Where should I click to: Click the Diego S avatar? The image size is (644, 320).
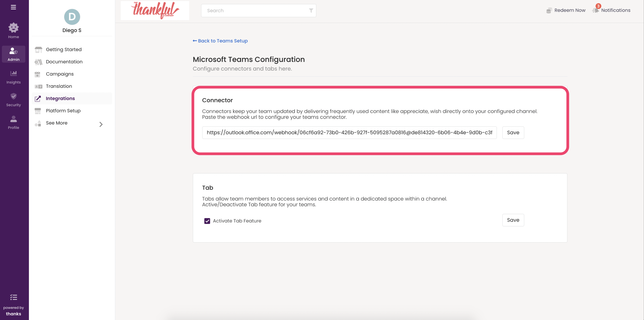click(x=72, y=17)
